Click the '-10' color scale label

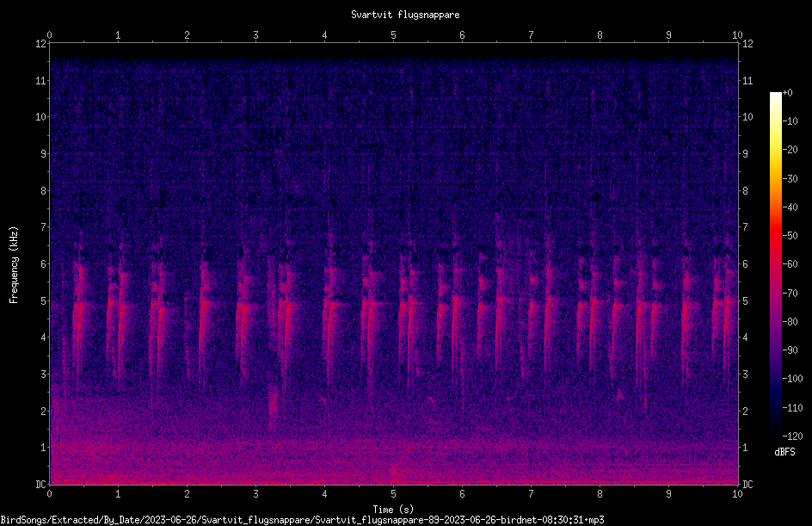pos(790,121)
